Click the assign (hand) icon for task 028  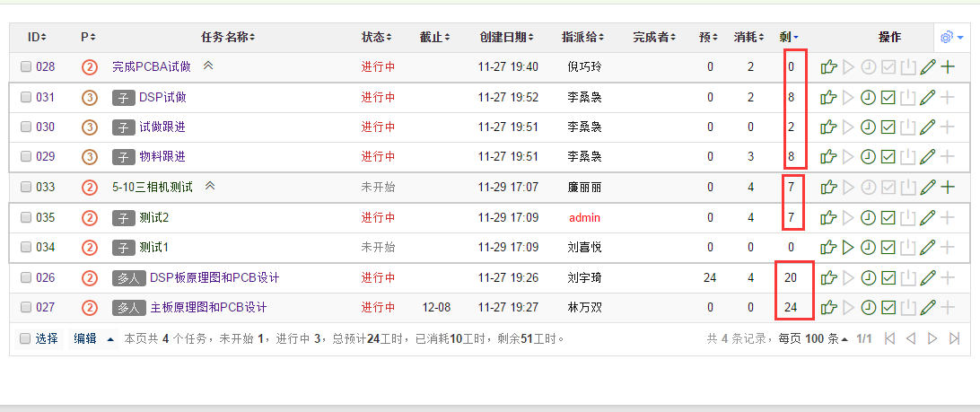[828, 66]
